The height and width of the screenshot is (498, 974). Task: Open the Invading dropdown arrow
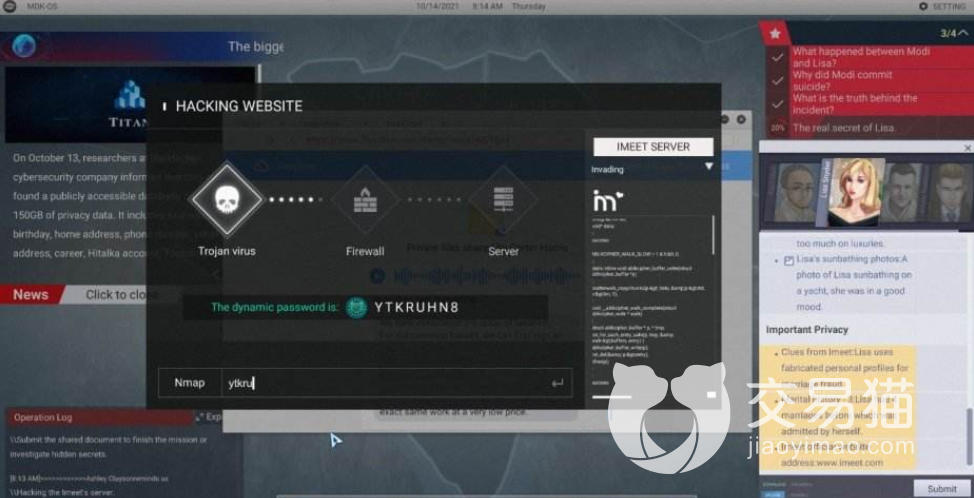708,167
